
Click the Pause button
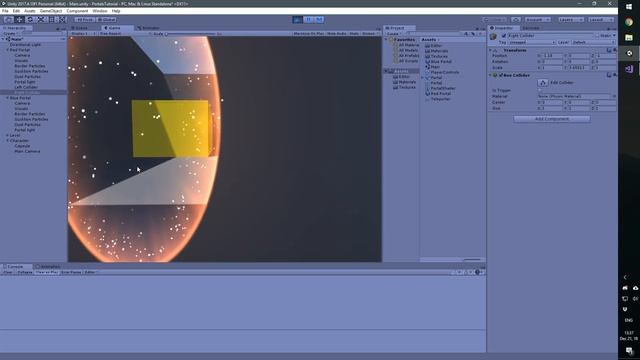point(309,20)
